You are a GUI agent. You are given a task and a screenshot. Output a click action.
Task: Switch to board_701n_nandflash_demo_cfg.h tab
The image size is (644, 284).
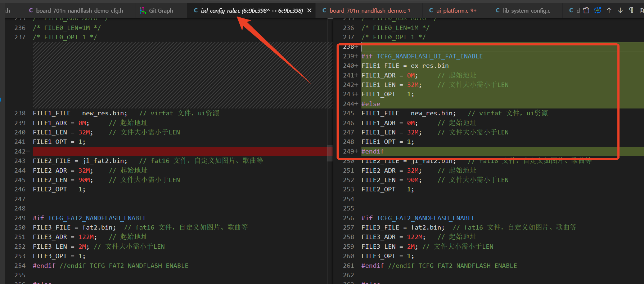76,10
